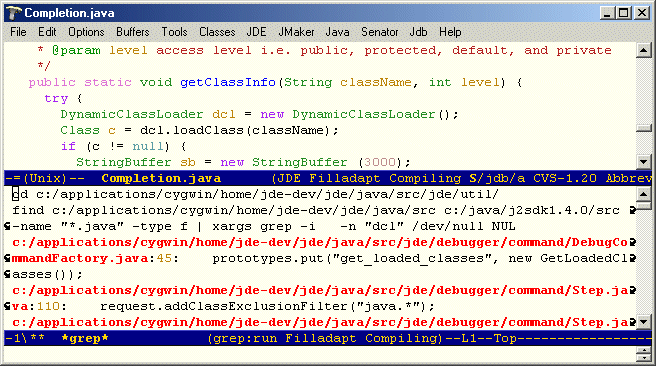
Task: Open the Senator menu
Action: click(379, 32)
